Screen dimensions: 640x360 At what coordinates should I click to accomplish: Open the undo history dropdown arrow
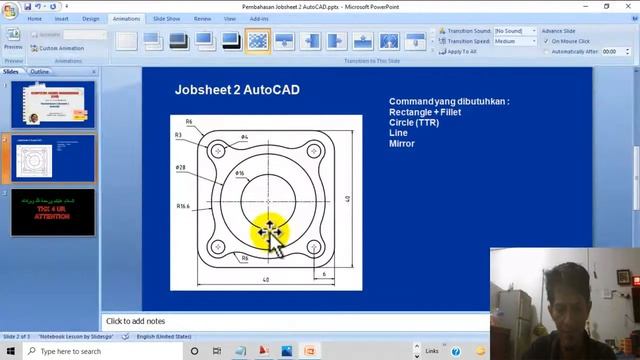pos(44,7)
